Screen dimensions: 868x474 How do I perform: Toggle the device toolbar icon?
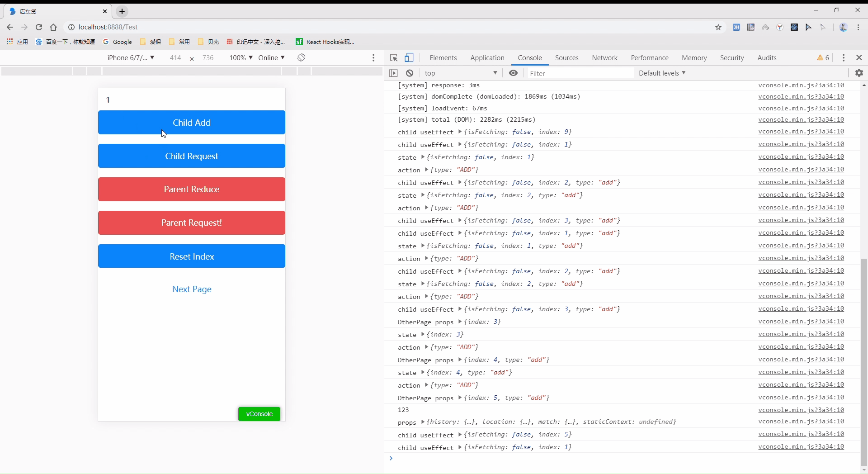pyautogui.click(x=409, y=58)
